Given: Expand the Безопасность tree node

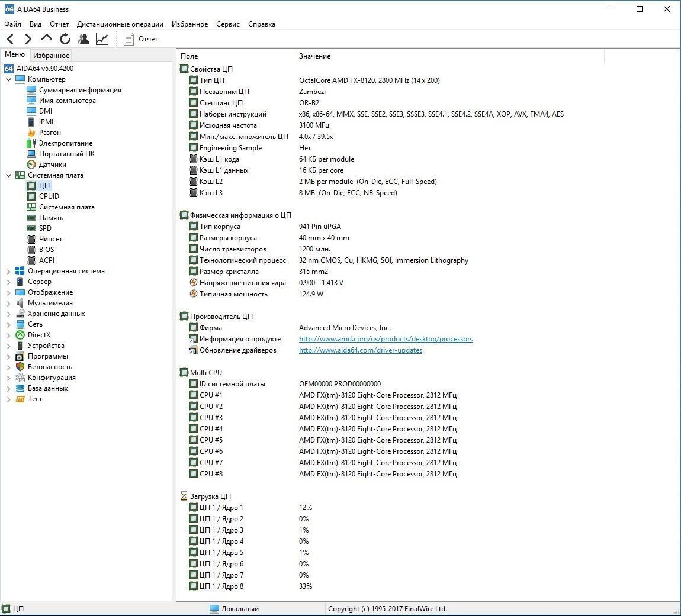Looking at the screenshot, I should point(9,367).
